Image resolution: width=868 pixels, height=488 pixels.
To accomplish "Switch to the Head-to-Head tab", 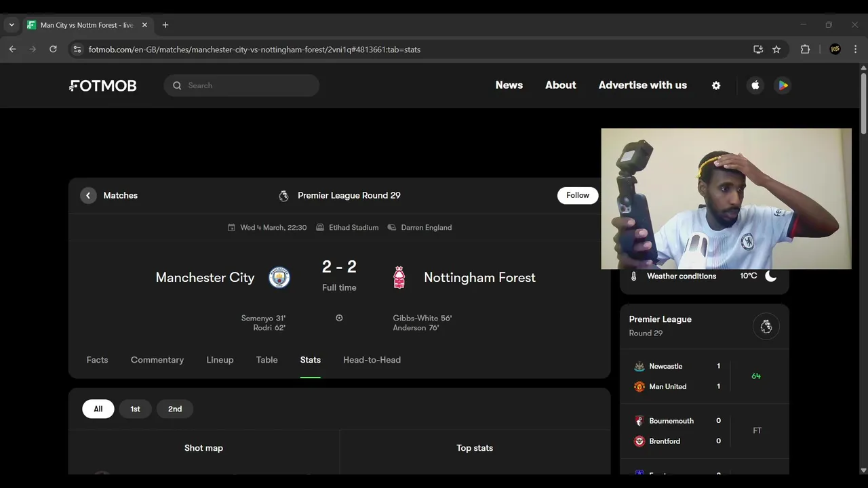I will click(372, 360).
